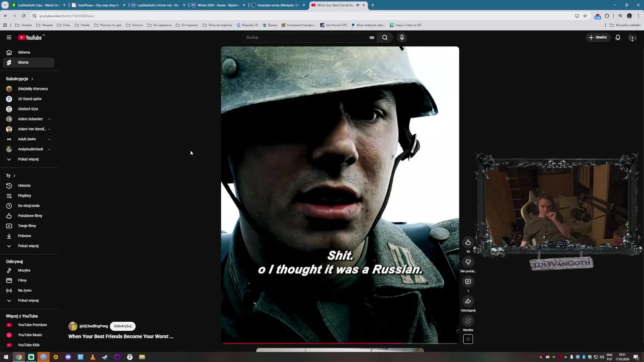Expand Pokaż więcej under subscriptions
644x362 pixels.
(28, 159)
